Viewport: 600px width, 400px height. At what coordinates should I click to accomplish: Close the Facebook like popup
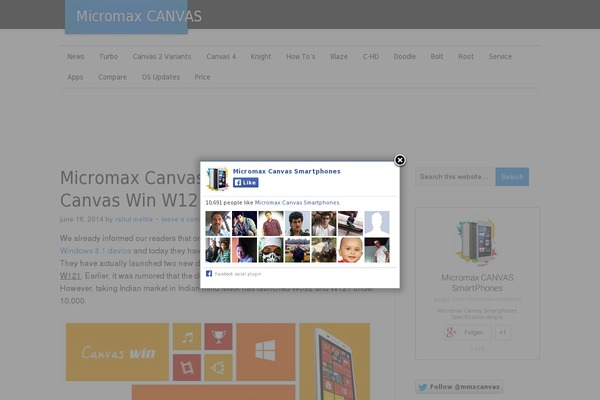click(400, 160)
